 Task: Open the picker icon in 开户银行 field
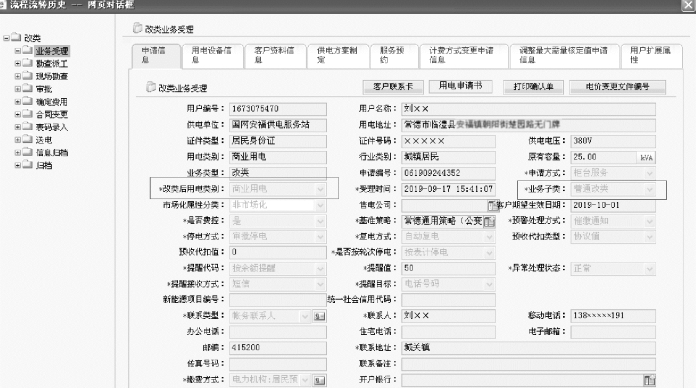coord(649,380)
